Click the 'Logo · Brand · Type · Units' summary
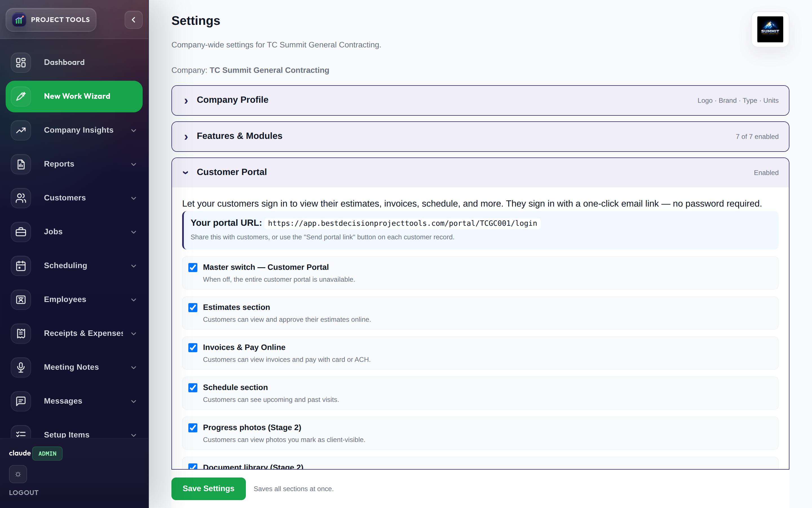 pyautogui.click(x=738, y=100)
